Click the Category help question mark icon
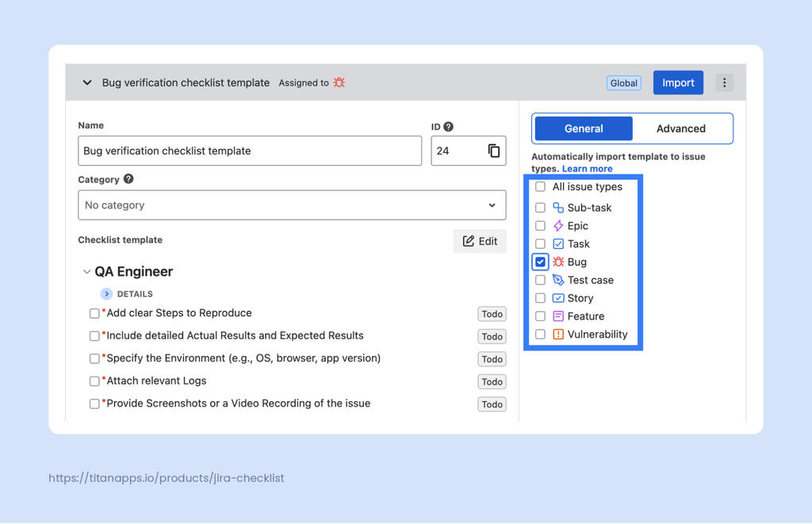 coord(128,179)
